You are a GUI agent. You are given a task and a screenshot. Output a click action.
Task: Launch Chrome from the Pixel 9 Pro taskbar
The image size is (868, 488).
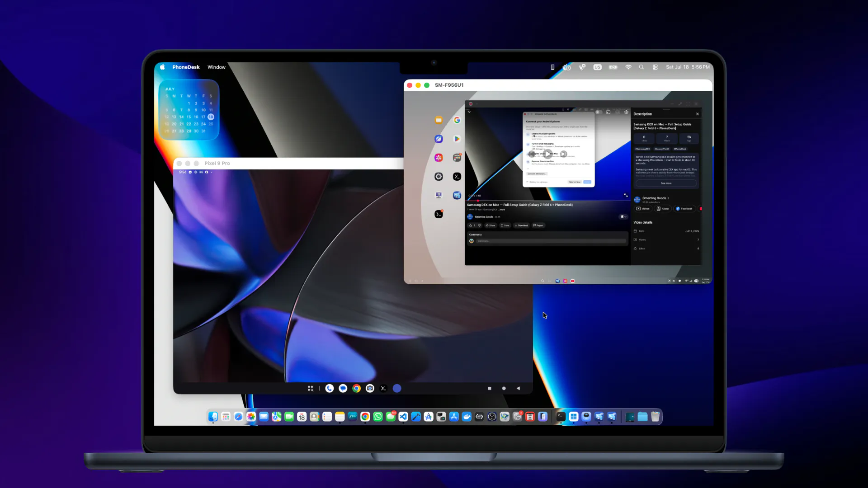pos(357,388)
